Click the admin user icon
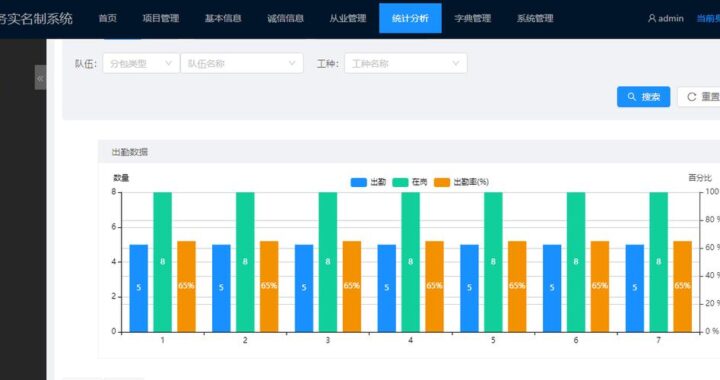This screenshot has height=380, width=720. (652, 18)
